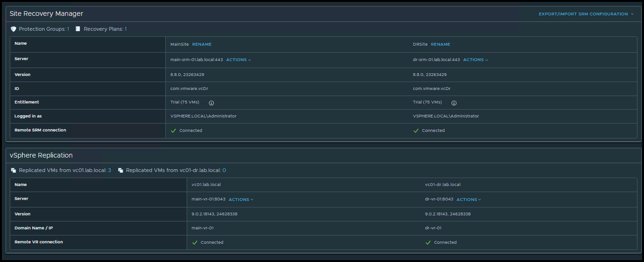Click MainSite Trial (75 VMs) entitlement text
This screenshot has width=644, height=262.
(x=185, y=102)
